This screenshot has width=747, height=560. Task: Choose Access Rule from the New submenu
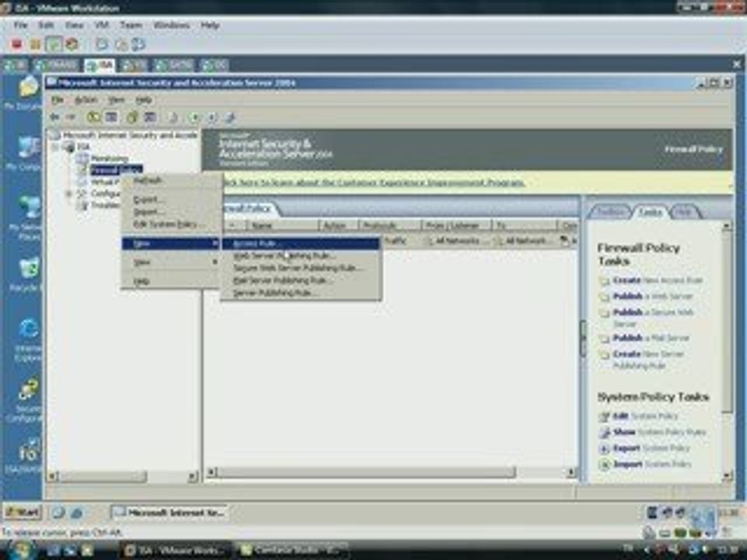(x=300, y=243)
